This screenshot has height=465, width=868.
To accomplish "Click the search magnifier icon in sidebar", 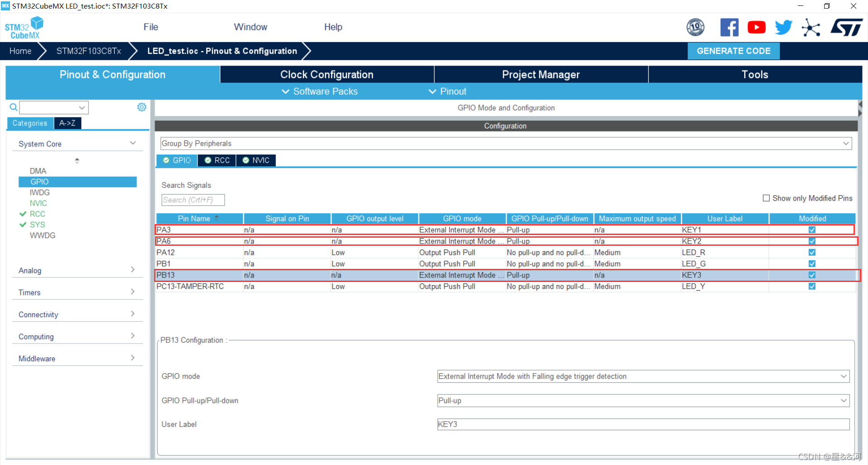I will coord(14,107).
